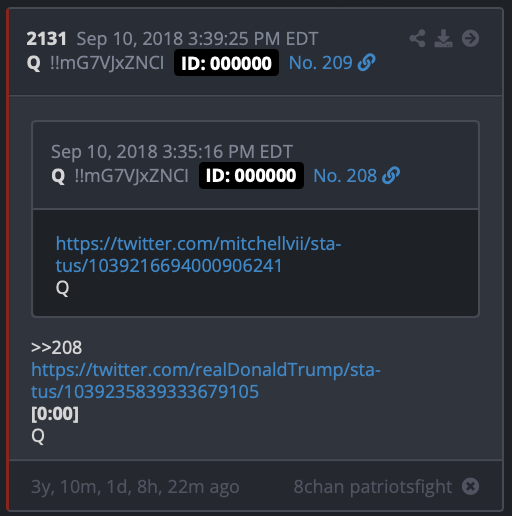
Task: Open the No. 209 post link
Action: click(x=320, y=63)
